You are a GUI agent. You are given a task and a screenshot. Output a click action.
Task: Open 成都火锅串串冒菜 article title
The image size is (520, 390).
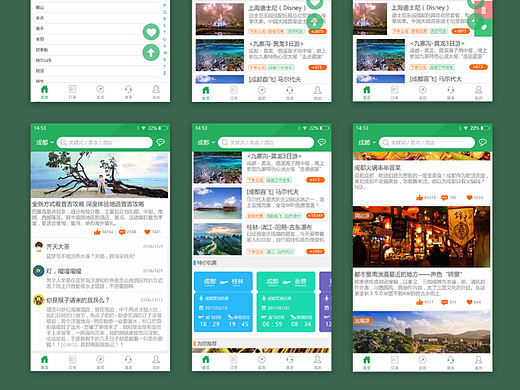[377, 167]
